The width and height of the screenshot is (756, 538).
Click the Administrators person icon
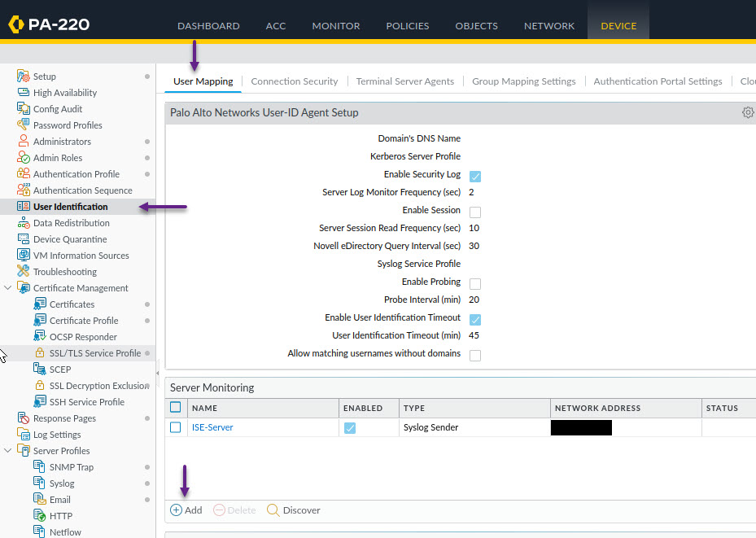click(x=23, y=141)
